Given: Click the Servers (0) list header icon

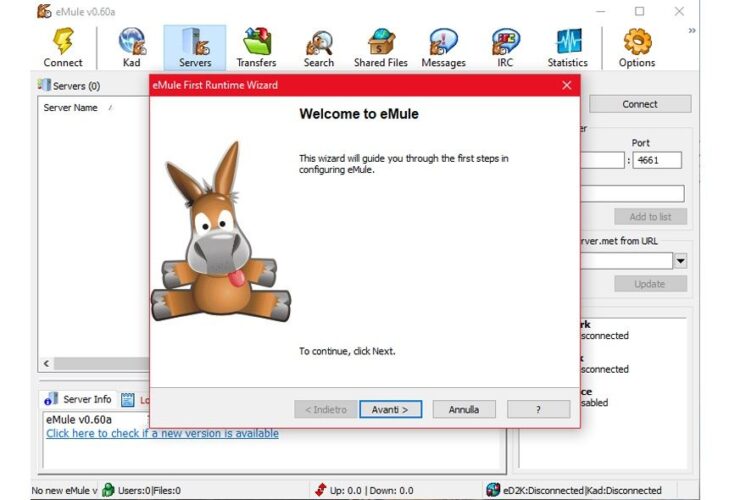Looking at the screenshot, I should [44, 85].
